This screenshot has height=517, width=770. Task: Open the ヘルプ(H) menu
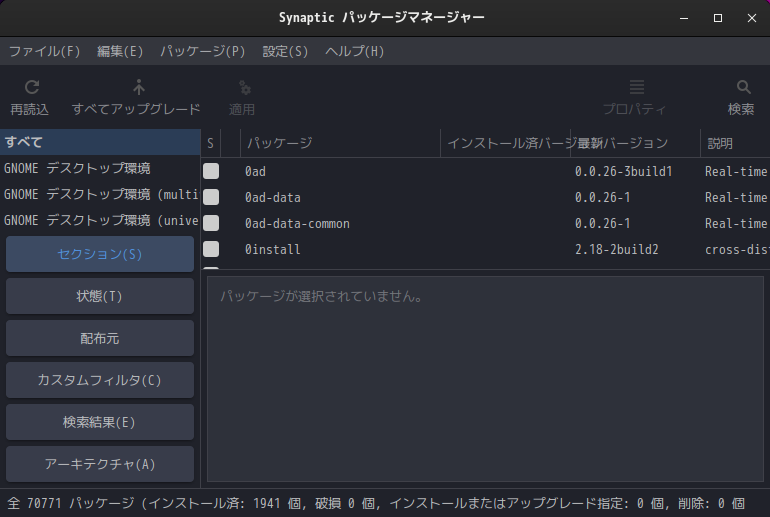click(354, 51)
